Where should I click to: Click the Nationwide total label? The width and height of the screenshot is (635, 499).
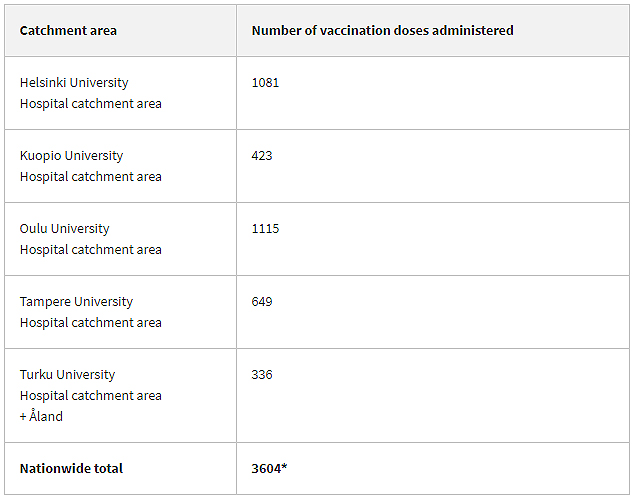[71, 468]
